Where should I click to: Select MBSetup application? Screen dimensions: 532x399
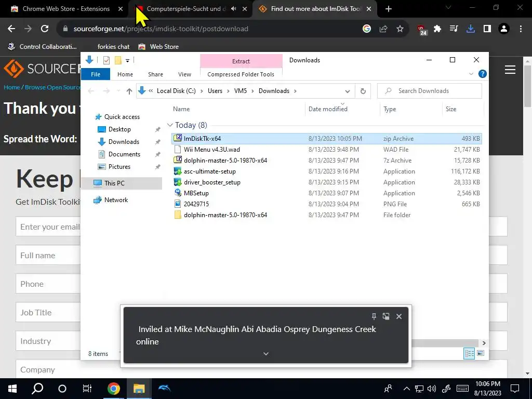click(x=326, y=193)
